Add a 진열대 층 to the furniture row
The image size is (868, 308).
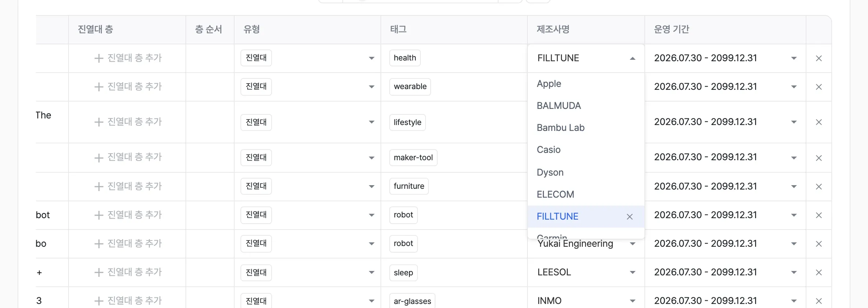128,186
